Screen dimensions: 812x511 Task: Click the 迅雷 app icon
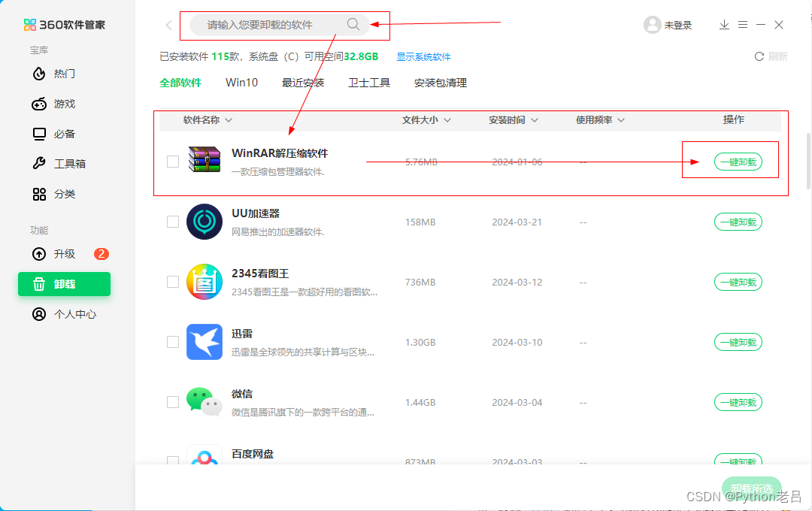[205, 342]
